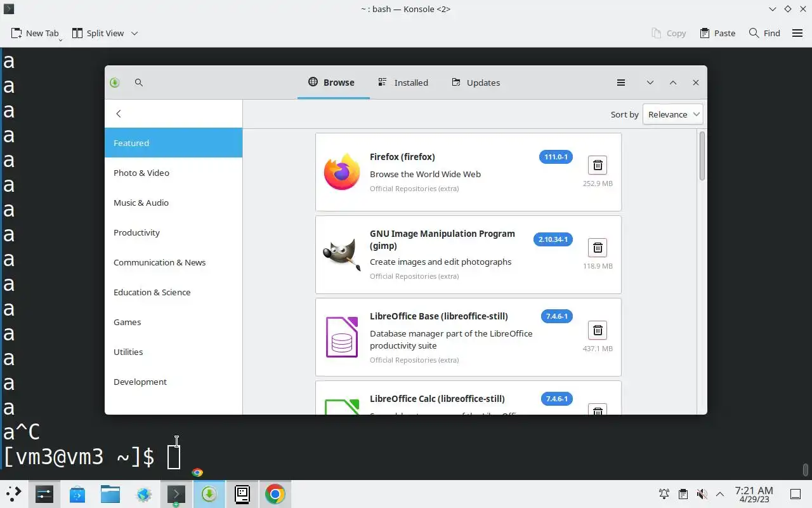Click the GIMP mascot icon
The image size is (812, 508).
click(x=342, y=255)
